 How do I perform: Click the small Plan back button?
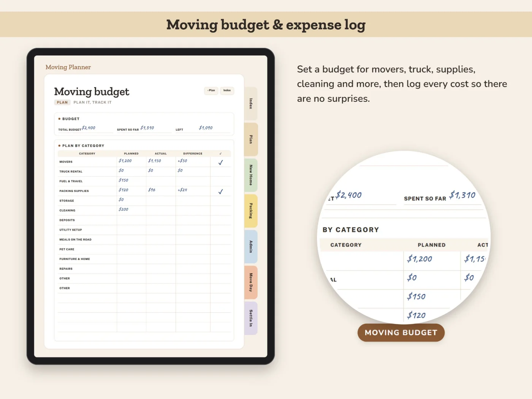211,90
